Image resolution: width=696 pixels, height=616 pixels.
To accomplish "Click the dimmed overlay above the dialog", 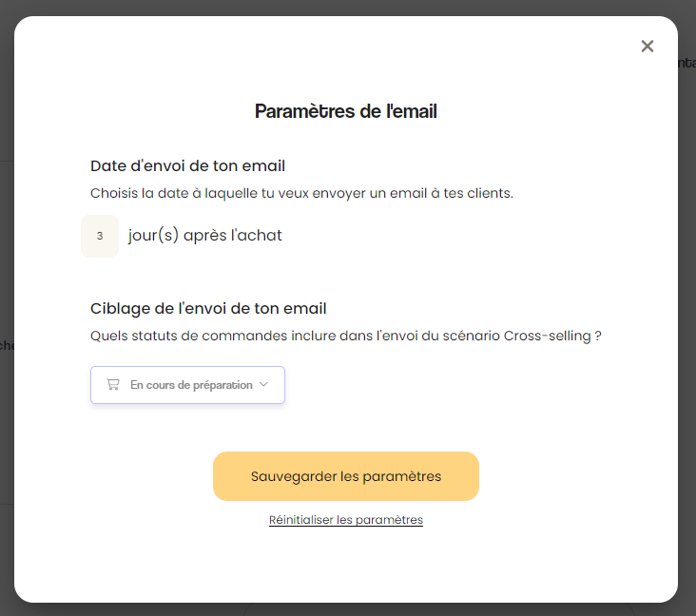I will [346, 7].
